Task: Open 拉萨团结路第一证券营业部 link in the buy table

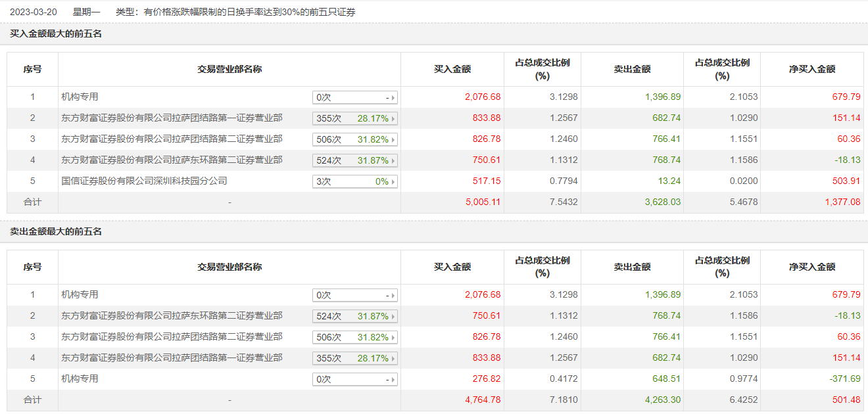Action: click(172, 118)
